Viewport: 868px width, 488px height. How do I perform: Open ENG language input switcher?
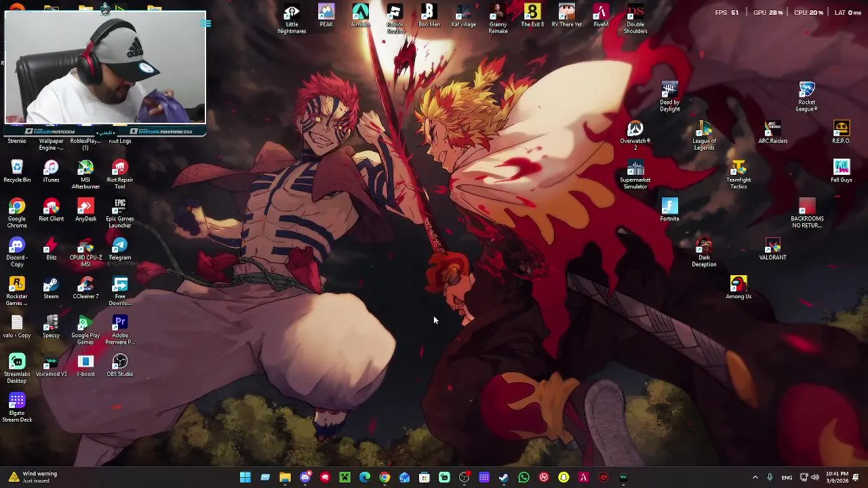click(787, 478)
